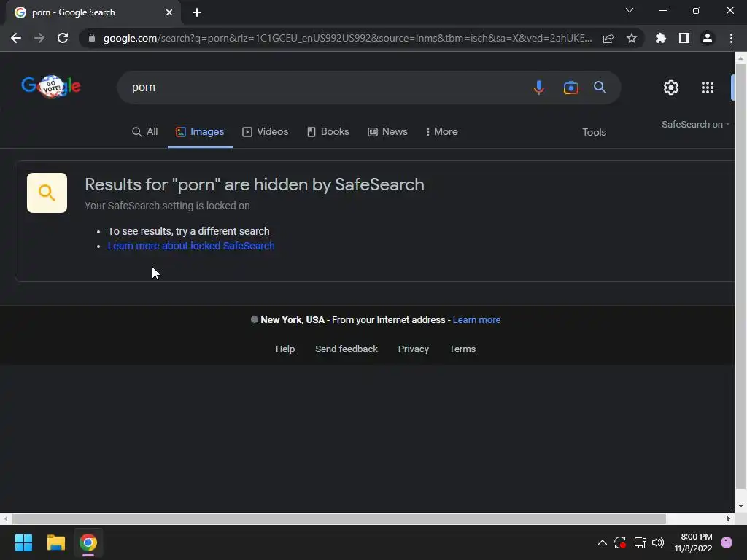Screen dimensions: 747x560
Task: Open Learn more about location
Action: coord(476,320)
